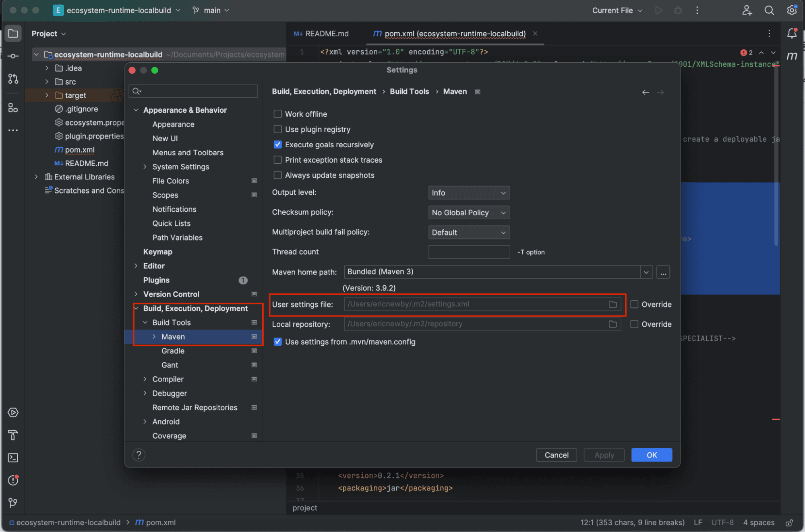
Task: Open Search Everywhere
Action: pos(769,10)
